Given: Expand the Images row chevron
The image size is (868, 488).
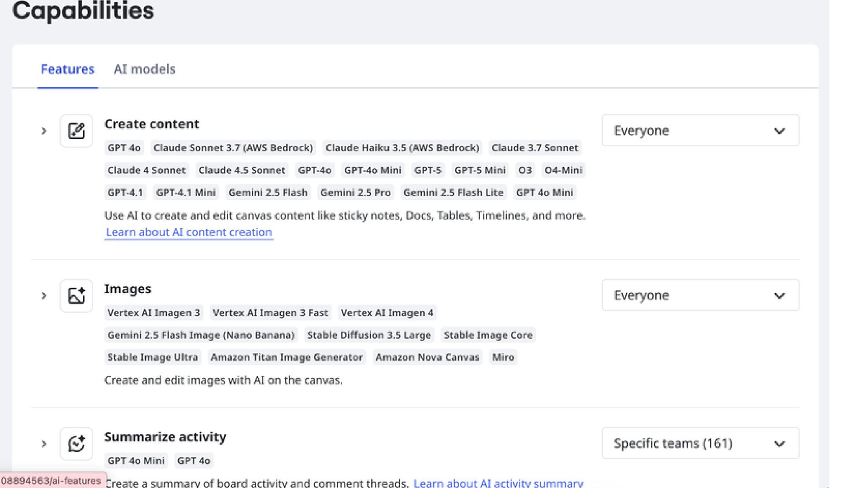Looking at the screenshot, I should point(44,296).
